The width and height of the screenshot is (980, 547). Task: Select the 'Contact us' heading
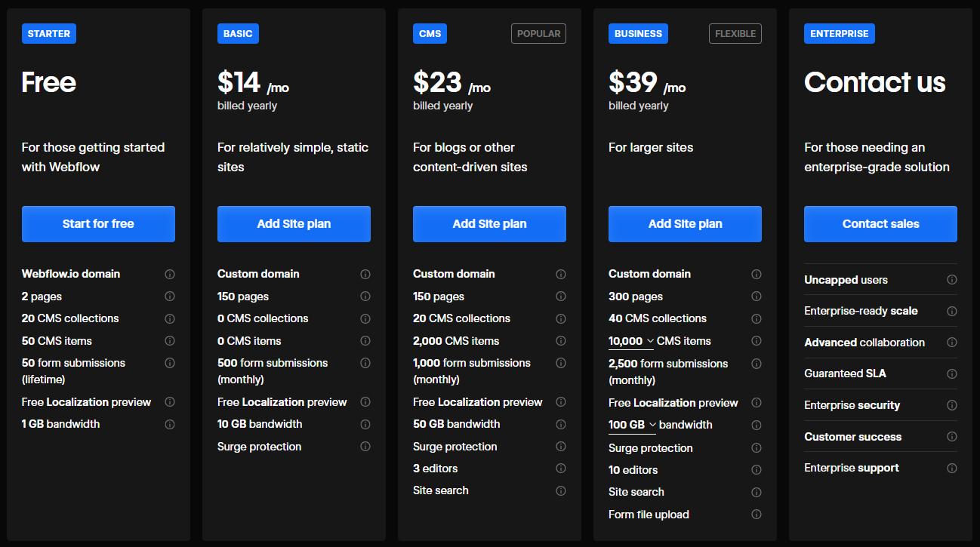pyautogui.click(x=875, y=82)
